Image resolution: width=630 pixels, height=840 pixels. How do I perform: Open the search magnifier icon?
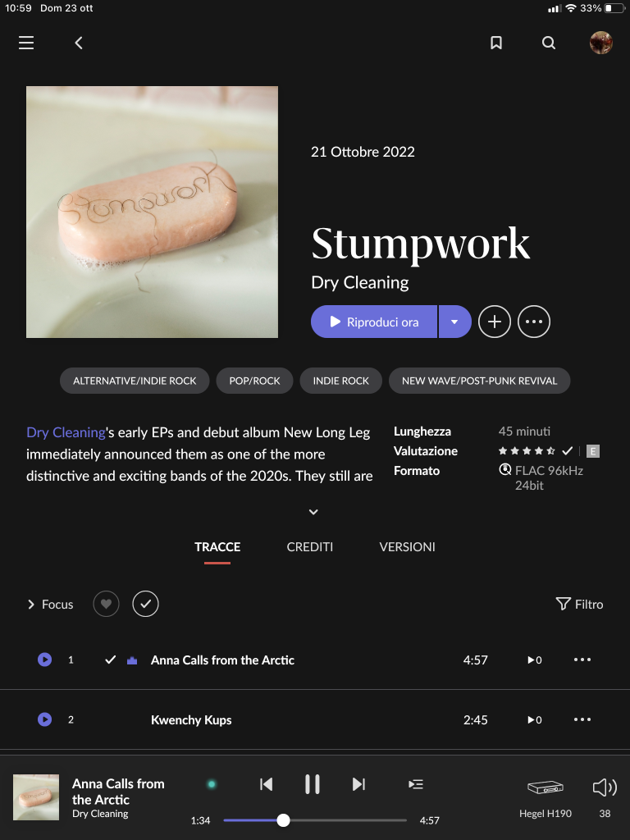coord(549,43)
